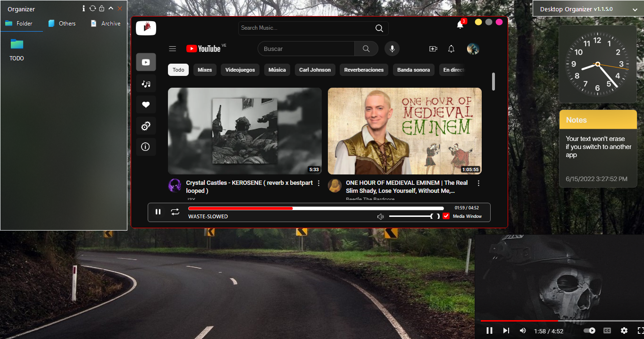
Task: Select the Todo filter chip
Action: click(x=178, y=70)
